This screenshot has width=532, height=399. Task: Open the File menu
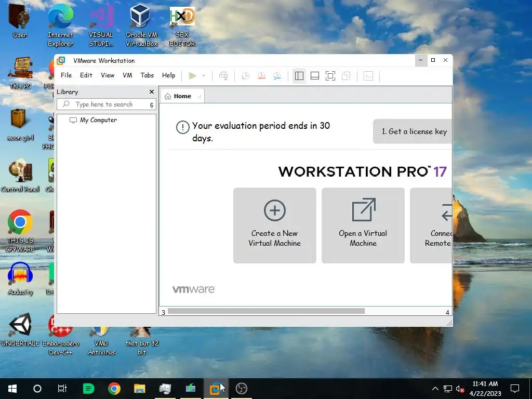(x=66, y=75)
